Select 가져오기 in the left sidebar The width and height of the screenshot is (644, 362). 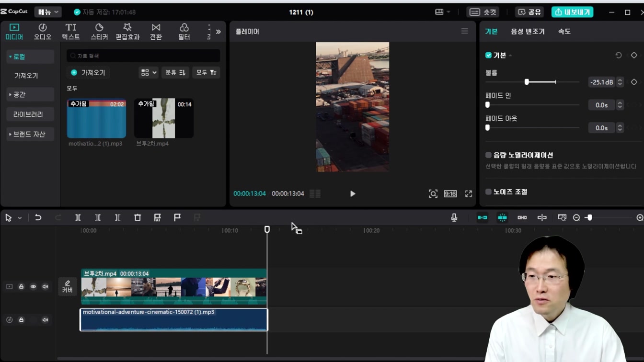coord(26,76)
